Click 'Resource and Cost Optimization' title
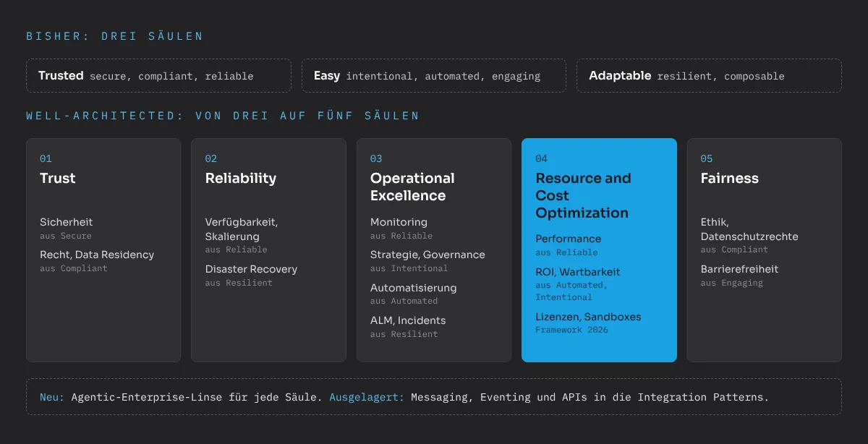The width and height of the screenshot is (868, 444). click(x=583, y=195)
